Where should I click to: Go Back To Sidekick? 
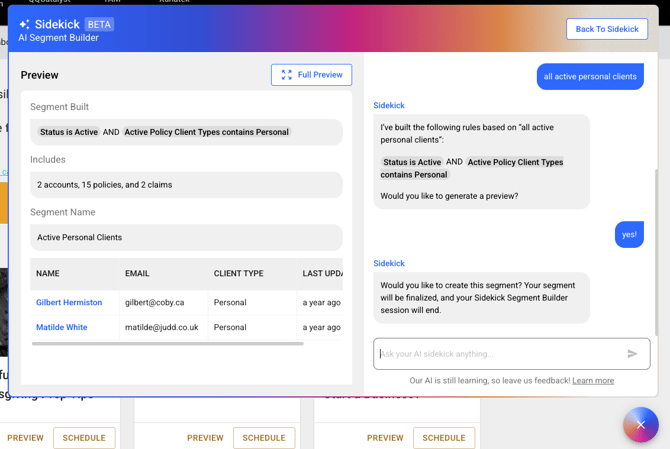coord(606,29)
